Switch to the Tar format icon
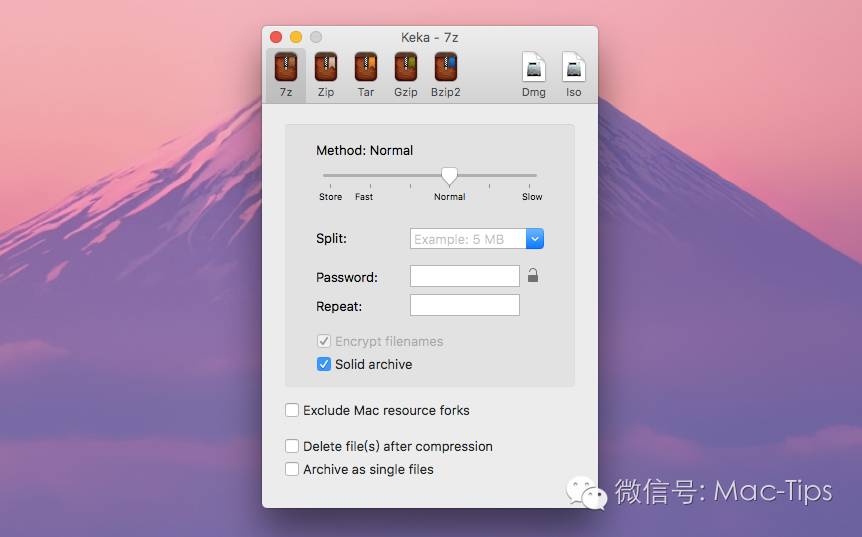 [366, 67]
